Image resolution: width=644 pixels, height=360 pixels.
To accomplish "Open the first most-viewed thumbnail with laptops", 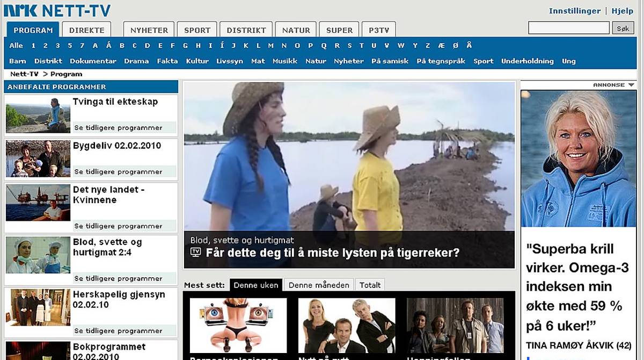I will point(238,326).
